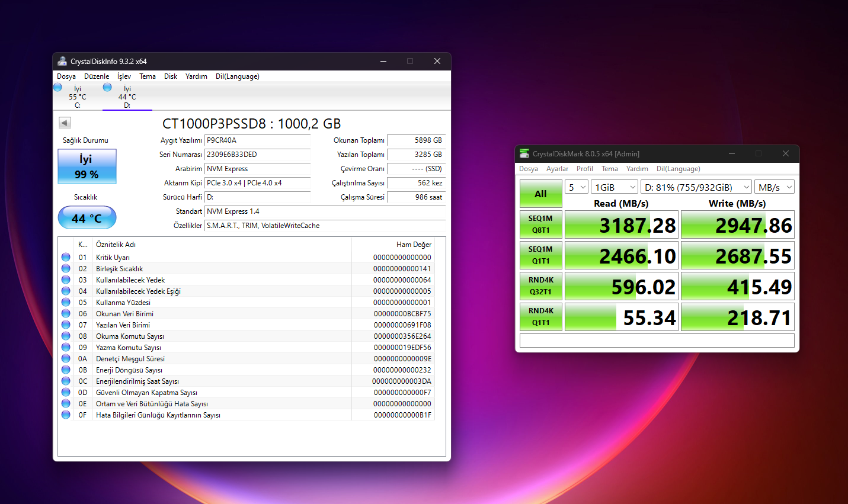848x504 pixels.
Task: Click SEQ1M Q8T1 write result 2947.86
Action: click(x=738, y=224)
